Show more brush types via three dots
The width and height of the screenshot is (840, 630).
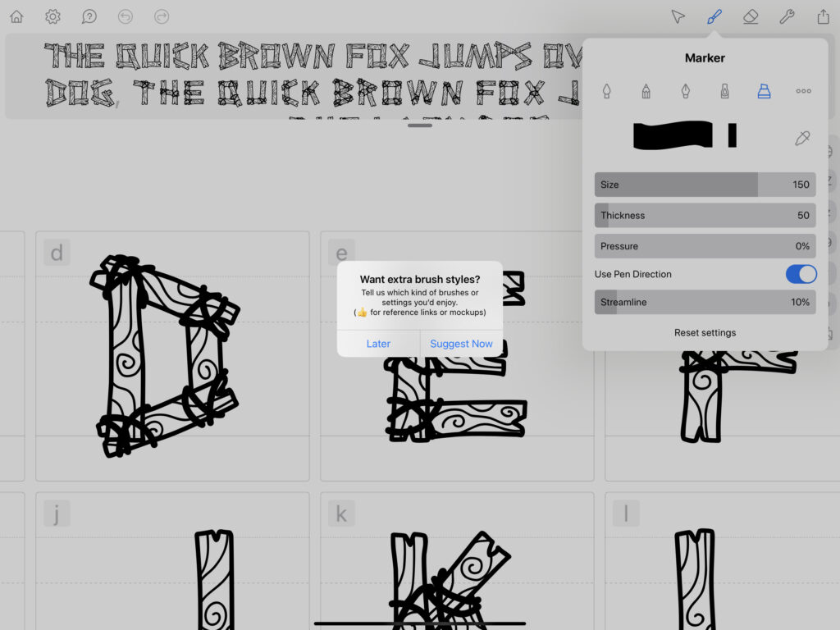click(x=803, y=91)
